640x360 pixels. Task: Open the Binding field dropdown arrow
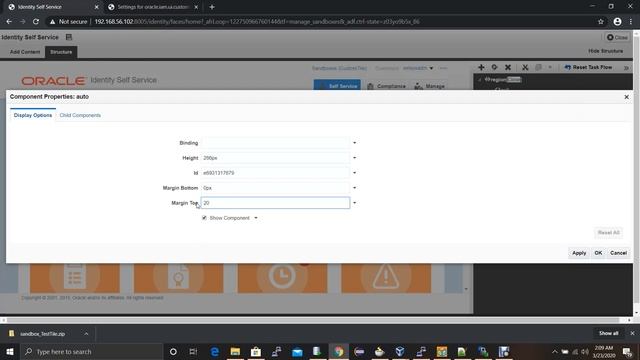(354, 143)
